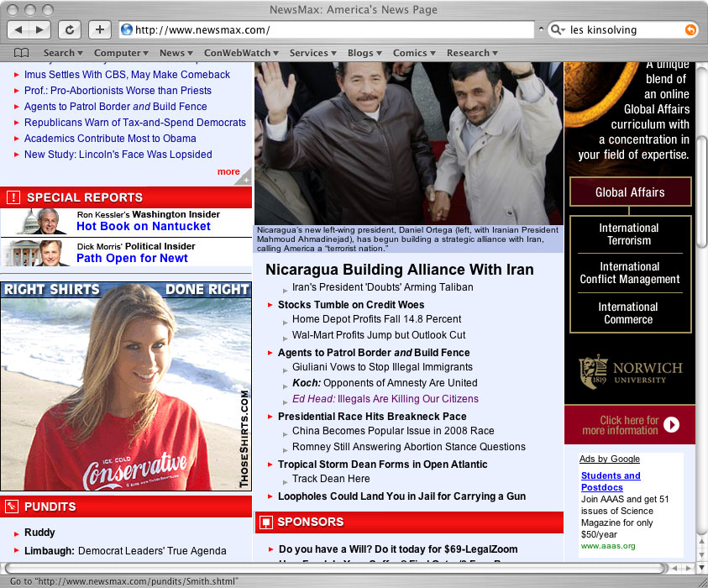Reload the page with the refresh button
Viewport: 708px width, 588px height.
tap(70, 29)
